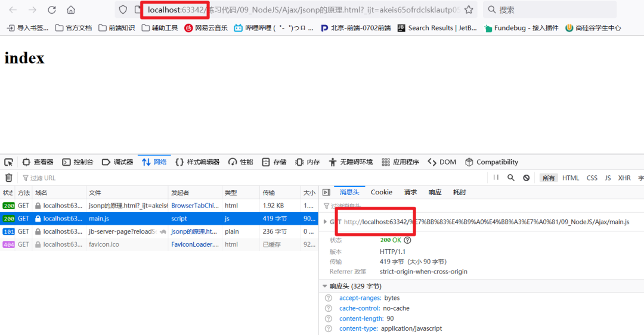
Task: Switch to the 耗时 timings details tab
Action: click(x=460, y=192)
